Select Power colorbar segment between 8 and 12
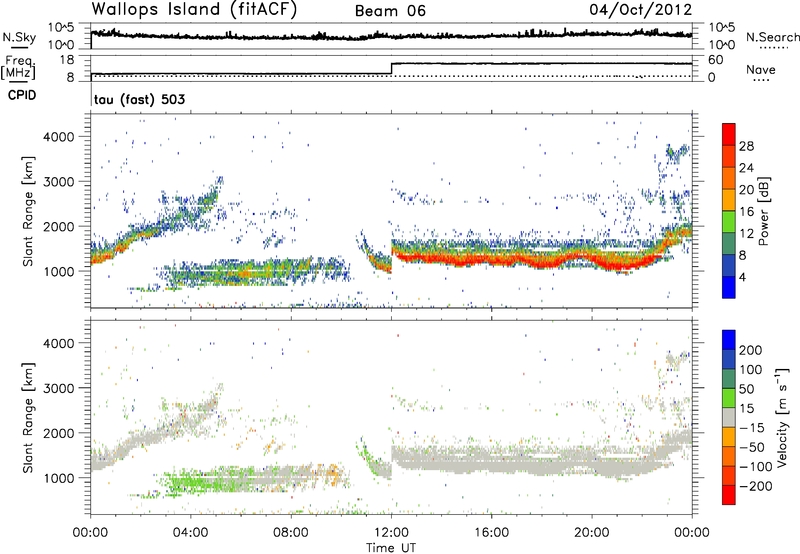 point(729,244)
